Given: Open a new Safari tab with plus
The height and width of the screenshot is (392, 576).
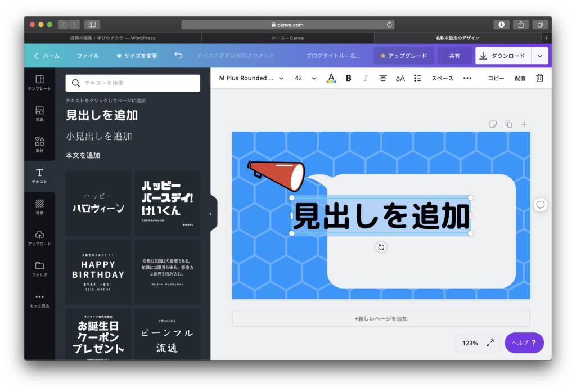Looking at the screenshot, I should (546, 38).
